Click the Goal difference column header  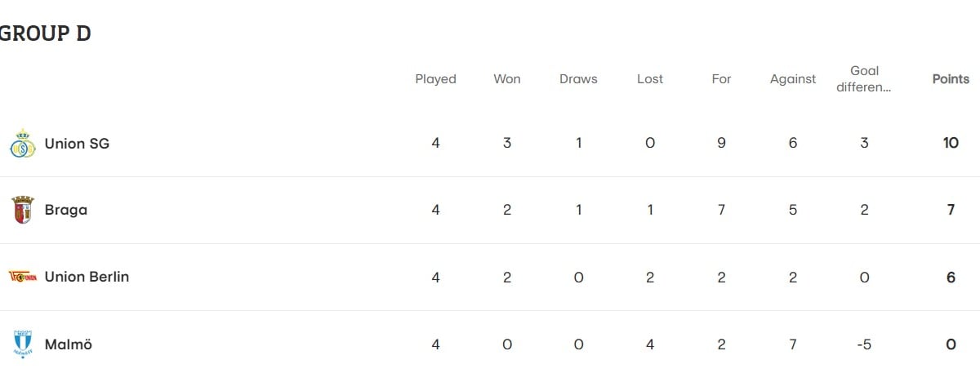click(x=864, y=79)
